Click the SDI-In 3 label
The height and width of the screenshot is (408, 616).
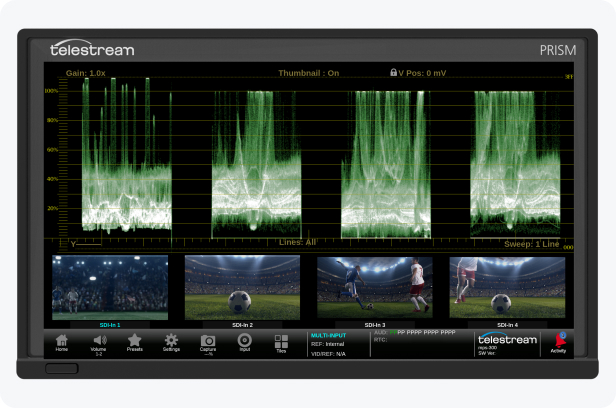point(375,325)
